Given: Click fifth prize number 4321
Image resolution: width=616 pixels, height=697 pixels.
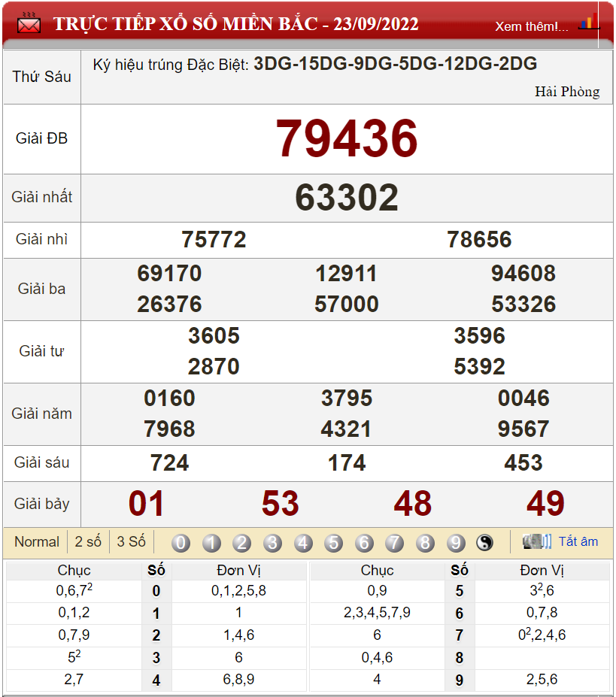Looking at the screenshot, I should 347,429.
